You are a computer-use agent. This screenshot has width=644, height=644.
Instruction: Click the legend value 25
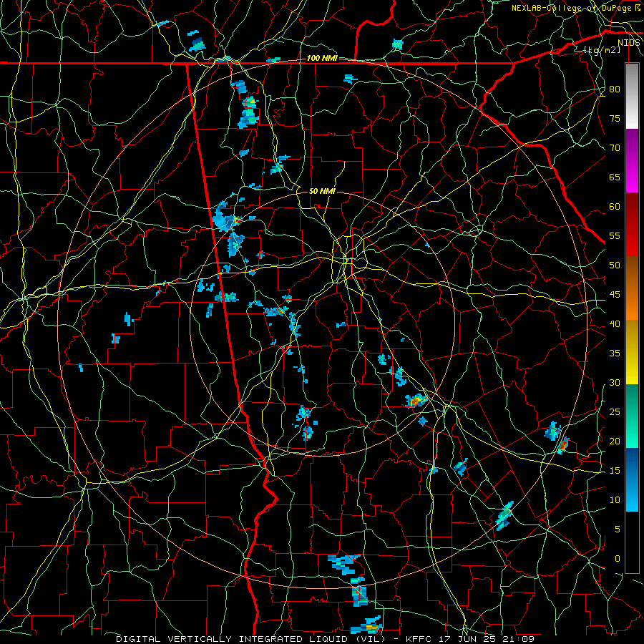pos(615,412)
